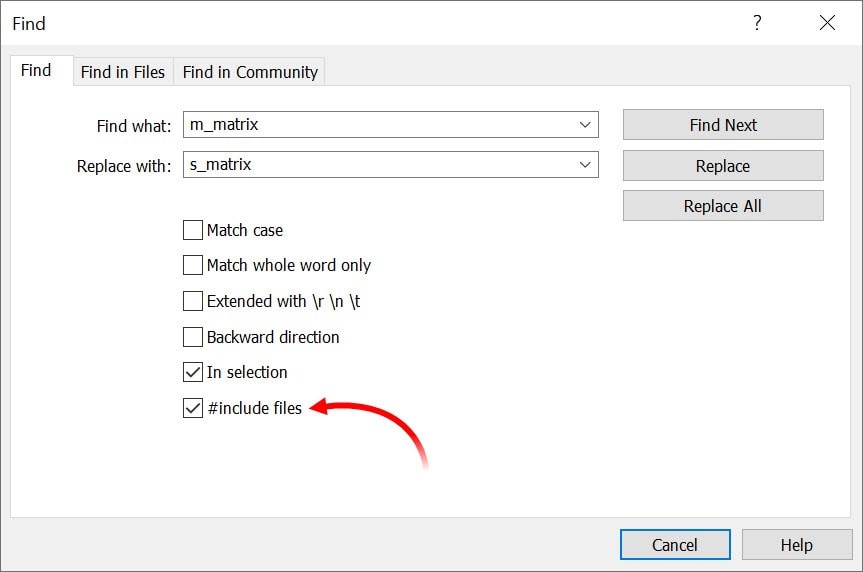Image resolution: width=863 pixels, height=572 pixels.
Task: Enable Backward direction search
Action: pyautogui.click(x=193, y=337)
